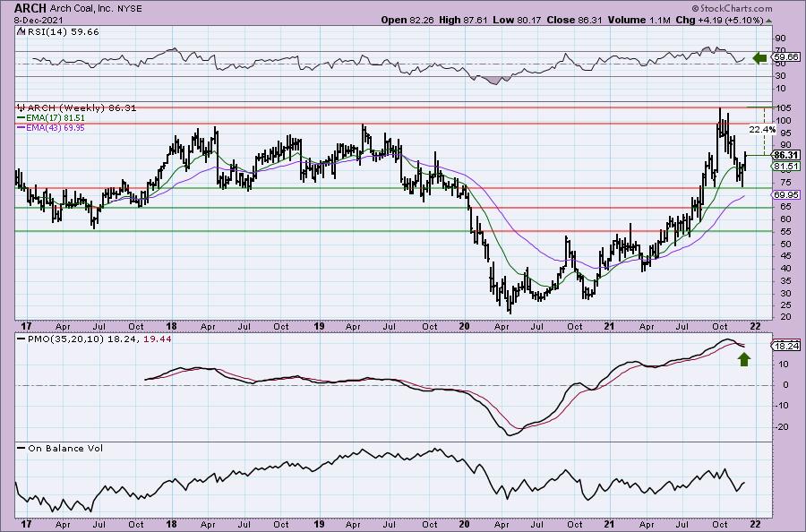This screenshot has height=532, width=806.
Task: Click the Volume 1.1M value
Action: point(639,20)
